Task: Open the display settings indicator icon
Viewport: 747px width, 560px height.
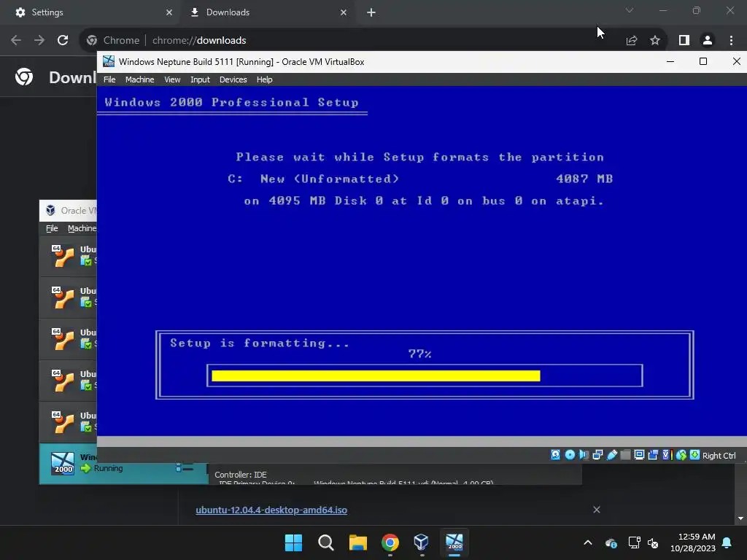Action: pyautogui.click(x=639, y=455)
